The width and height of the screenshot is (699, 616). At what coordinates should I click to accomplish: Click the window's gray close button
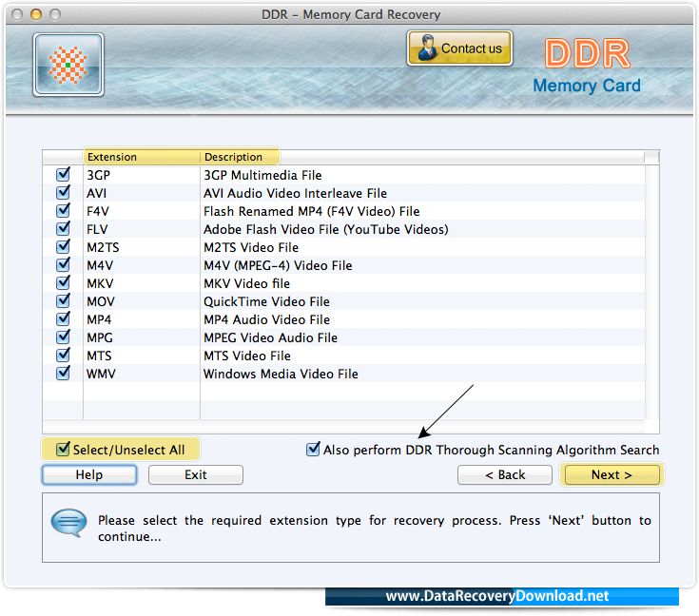pos(17,14)
